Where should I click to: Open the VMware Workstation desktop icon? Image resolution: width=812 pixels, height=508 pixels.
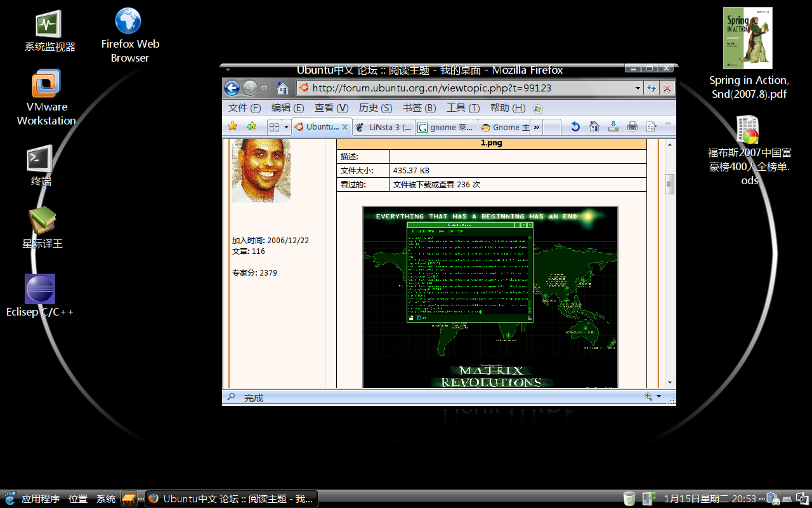(46, 98)
